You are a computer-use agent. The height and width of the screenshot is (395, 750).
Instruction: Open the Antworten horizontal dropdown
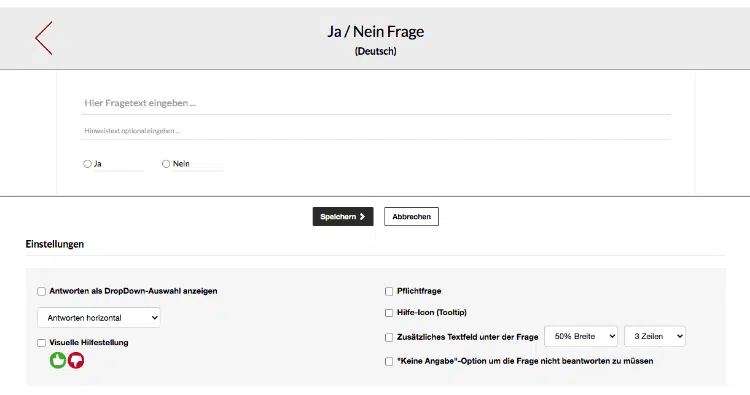point(99,318)
